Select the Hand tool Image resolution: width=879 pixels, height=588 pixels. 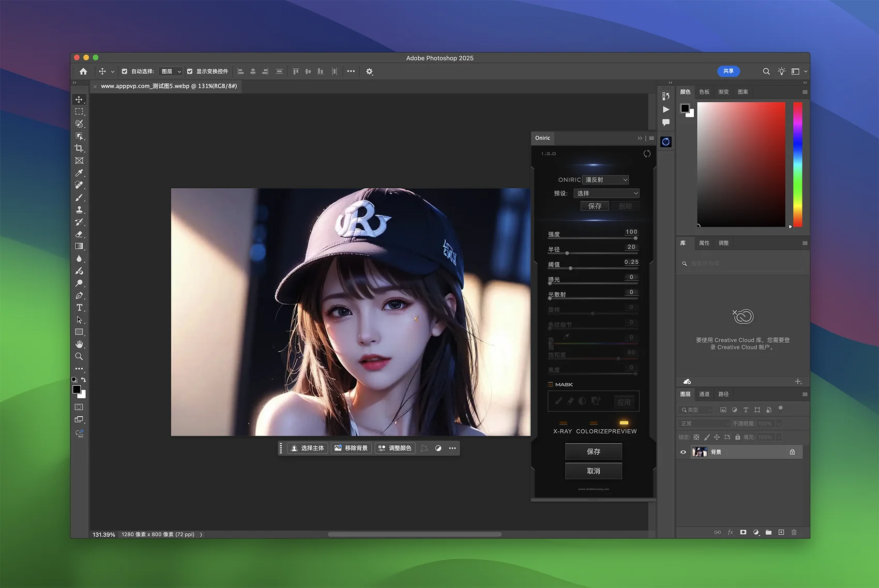(x=79, y=344)
